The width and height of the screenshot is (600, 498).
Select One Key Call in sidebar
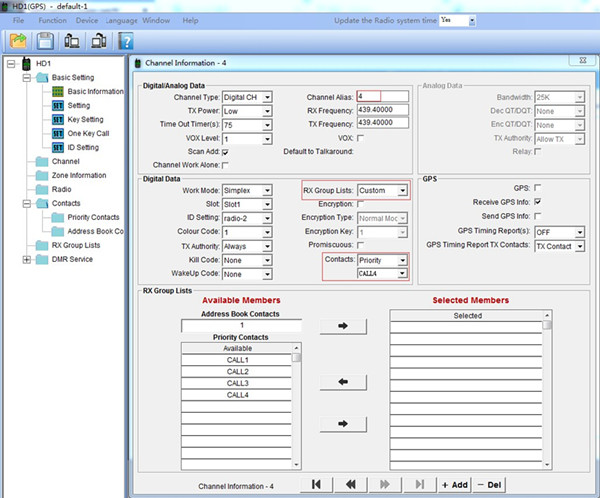(x=87, y=133)
